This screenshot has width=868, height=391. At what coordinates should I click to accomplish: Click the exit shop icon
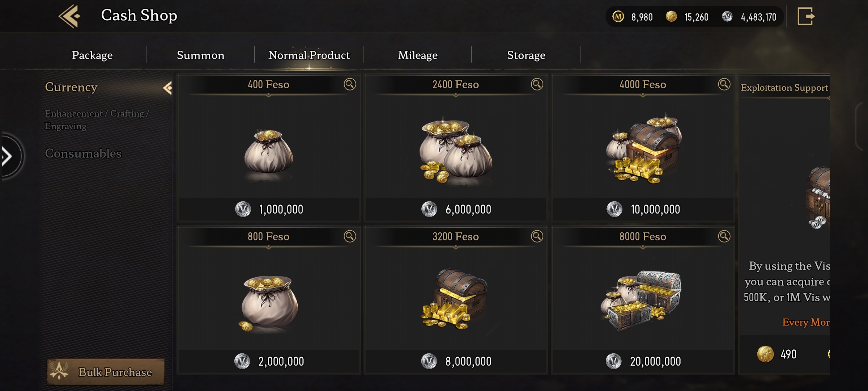[x=806, y=16]
